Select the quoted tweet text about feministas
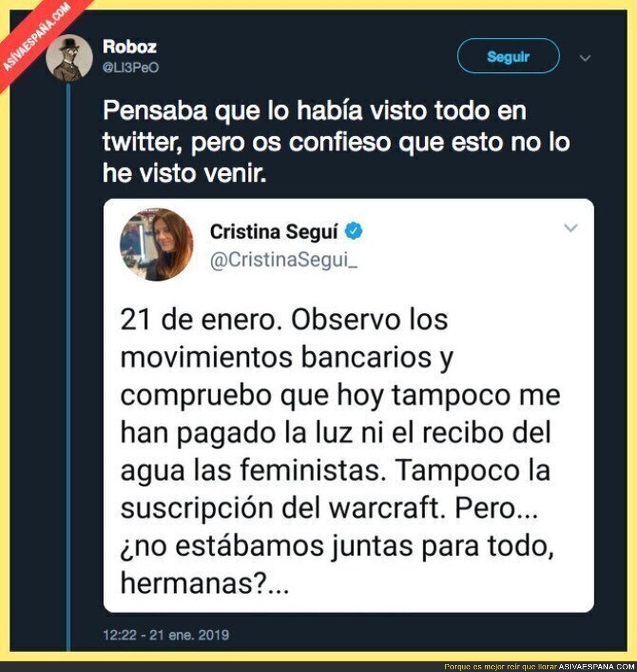 pyautogui.click(x=340, y=451)
